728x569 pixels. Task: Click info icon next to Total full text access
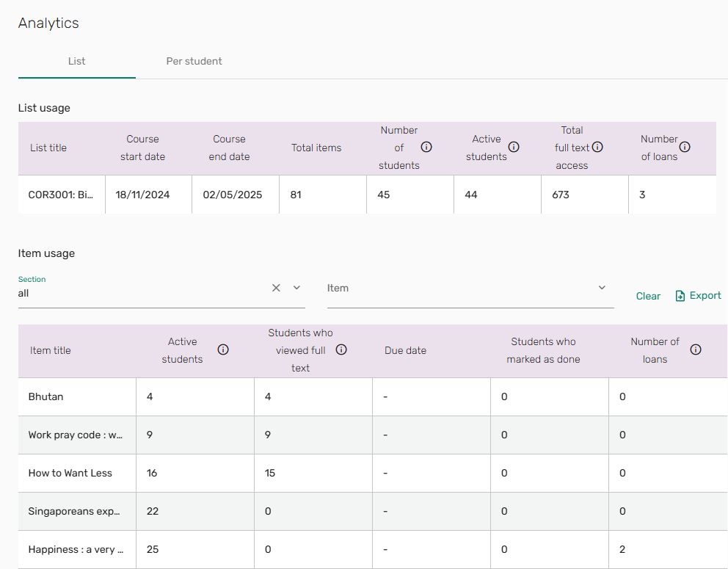point(597,147)
